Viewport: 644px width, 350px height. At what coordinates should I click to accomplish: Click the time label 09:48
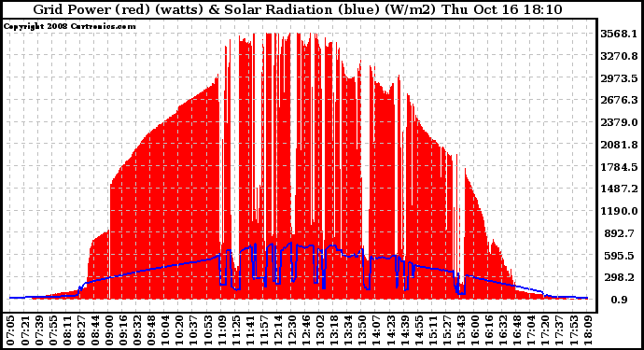(151, 330)
